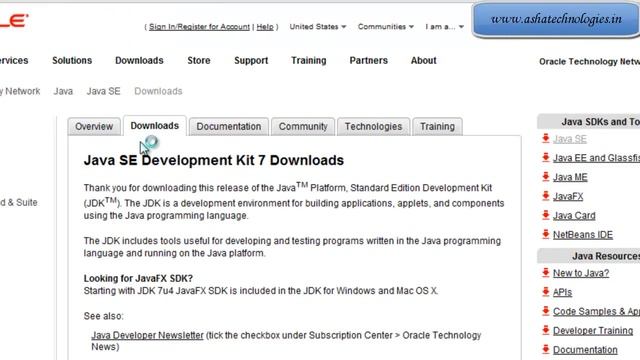Image resolution: width=640 pixels, height=360 pixels.
Task: Click red arrow icon beside Documentation sidebar link
Action: click(x=545, y=349)
